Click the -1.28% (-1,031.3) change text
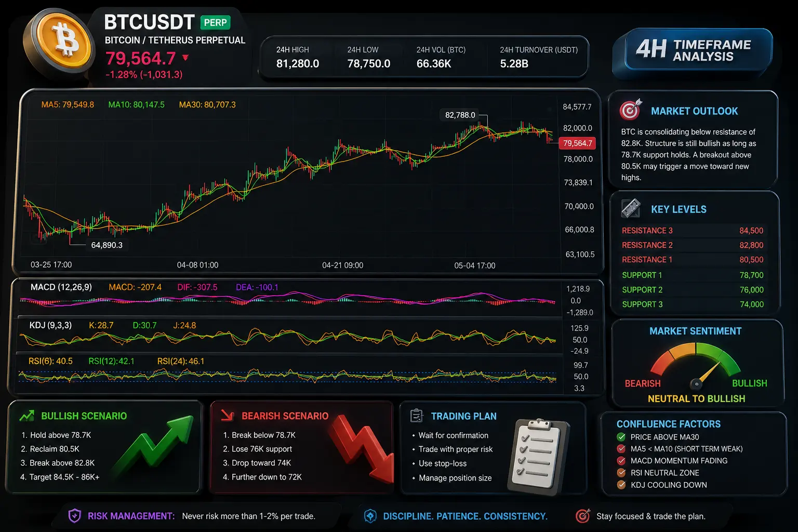The image size is (798, 532). point(144,74)
